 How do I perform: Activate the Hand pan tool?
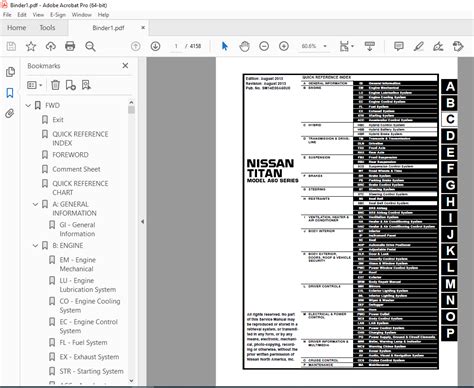point(244,46)
